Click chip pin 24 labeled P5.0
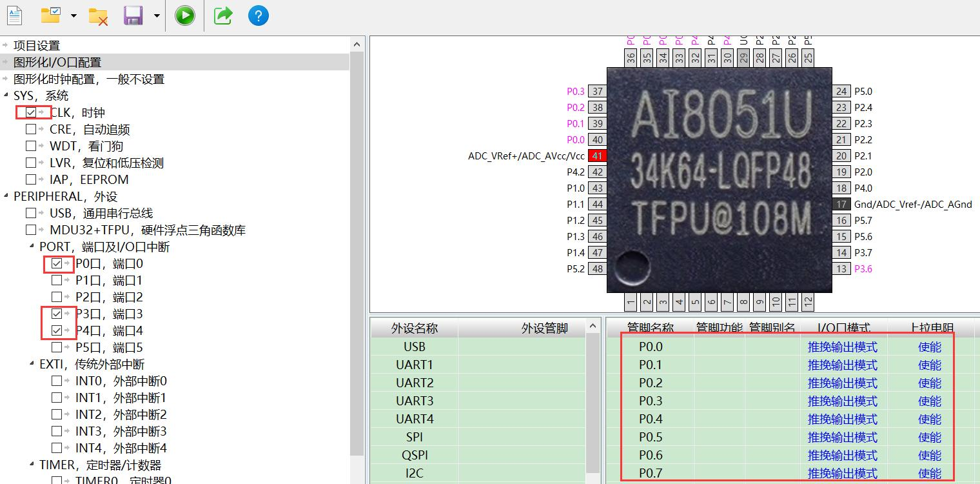The height and width of the screenshot is (484, 980). (x=841, y=92)
